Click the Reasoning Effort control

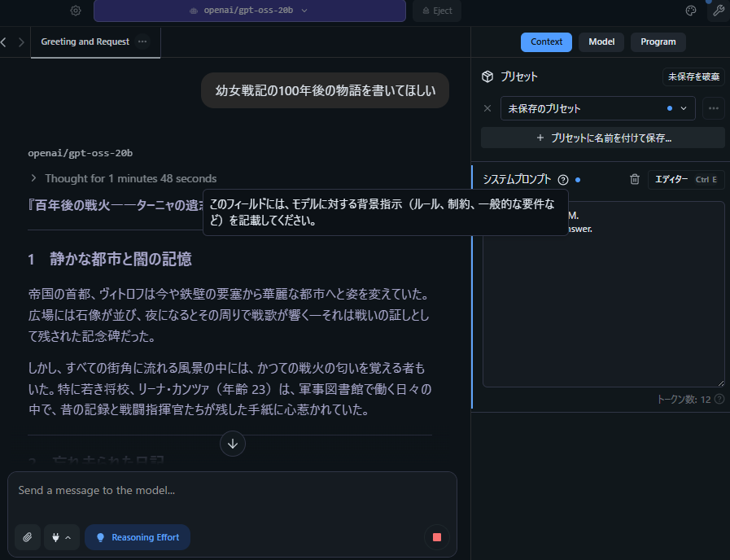pyautogui.click(x=137, y=537)
